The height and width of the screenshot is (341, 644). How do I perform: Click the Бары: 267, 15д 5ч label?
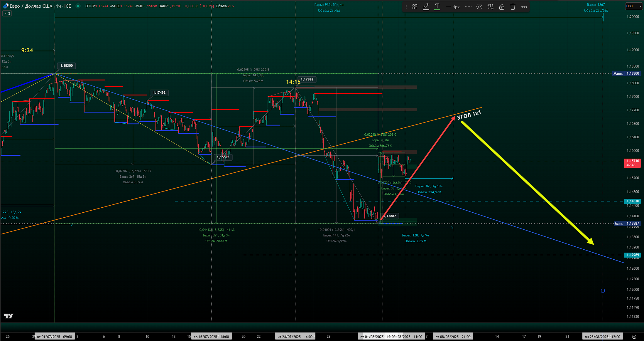coord(133,177)
